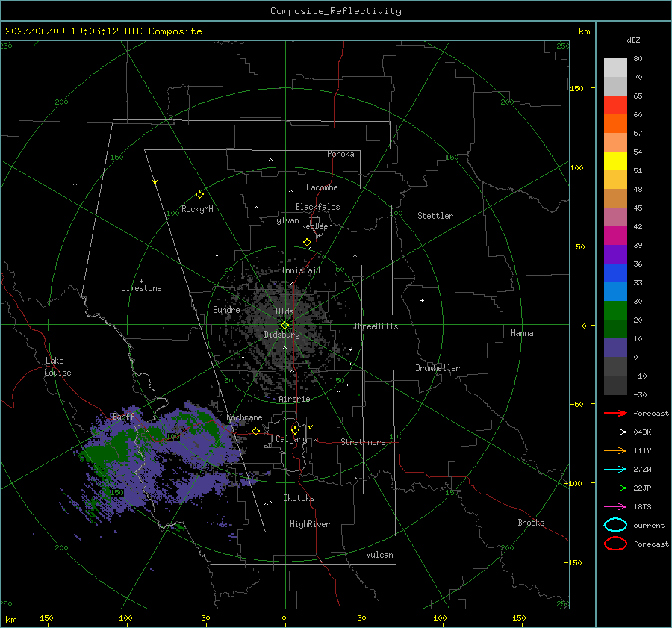Image resolution: width=672 pixels, height=628 pixels.
Task: Click the Banff town label
Action: click(123, 417)
